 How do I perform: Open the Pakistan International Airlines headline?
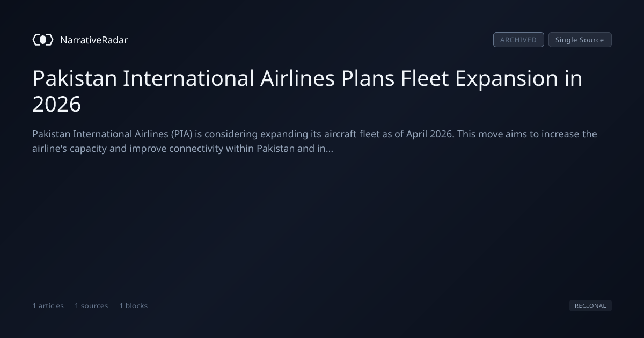click(x=308, y=91)
